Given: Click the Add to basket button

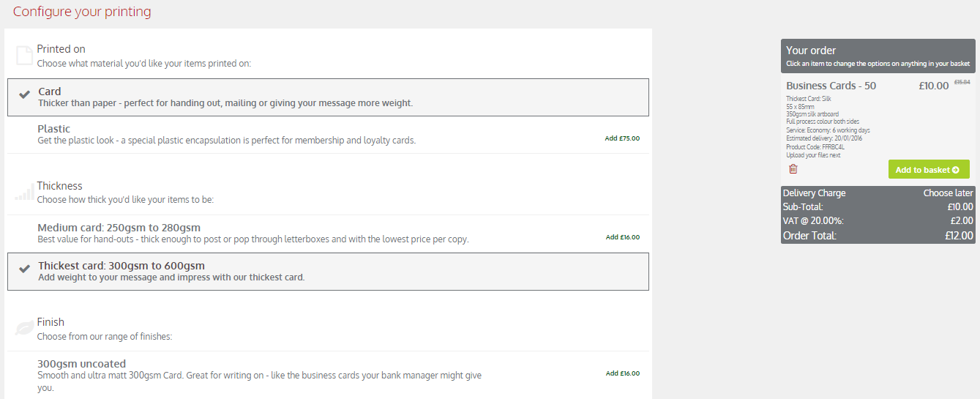Looking at the screenshot, I should [929, 170].
